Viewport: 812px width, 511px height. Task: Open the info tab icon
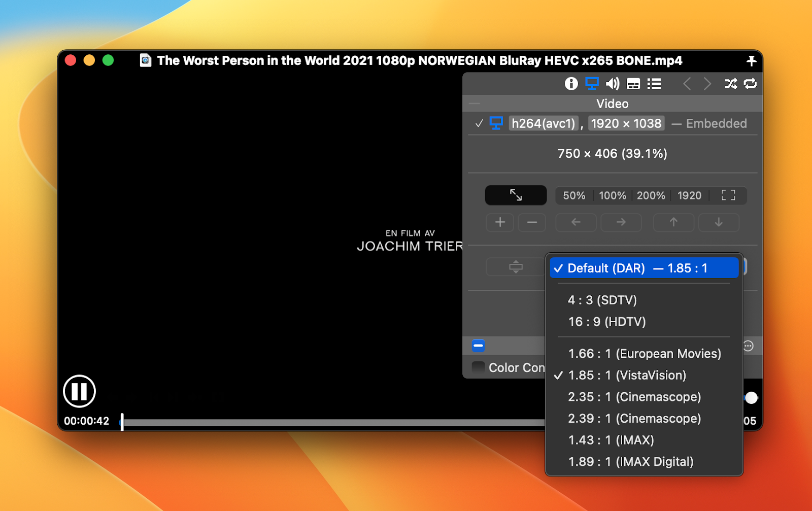(x=571, y=84)
